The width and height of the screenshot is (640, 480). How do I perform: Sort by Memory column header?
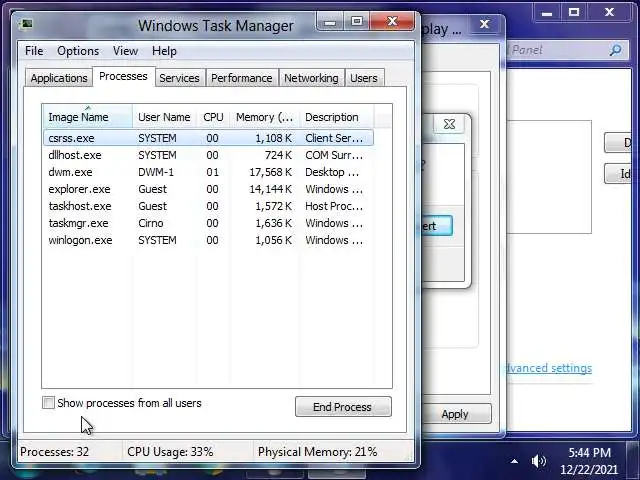264,117
